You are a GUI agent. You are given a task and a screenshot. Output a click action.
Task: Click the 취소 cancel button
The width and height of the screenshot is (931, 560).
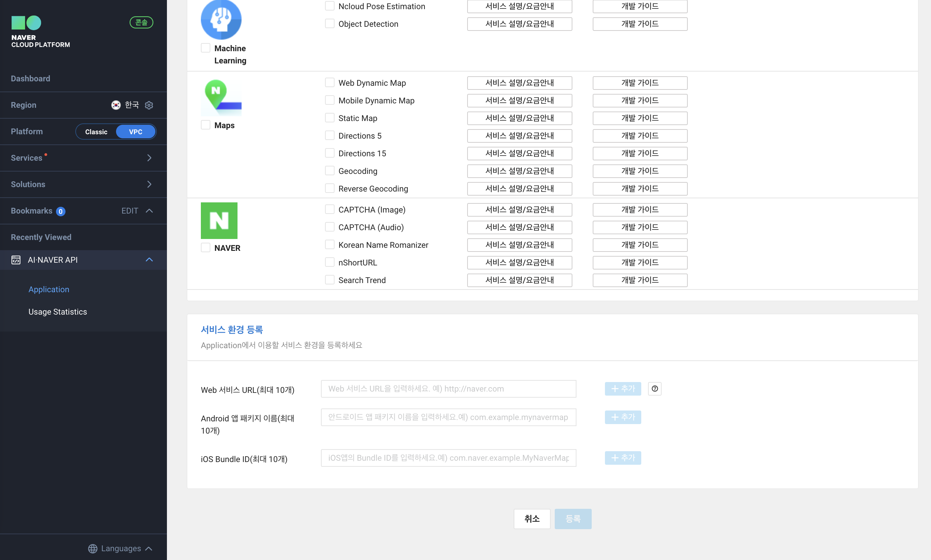[532, 519]
